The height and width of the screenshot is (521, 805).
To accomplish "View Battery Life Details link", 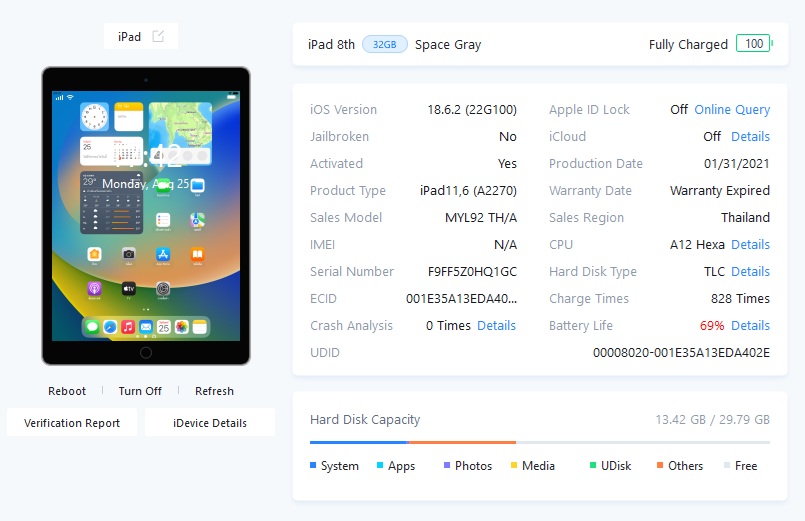I will 750,325.
